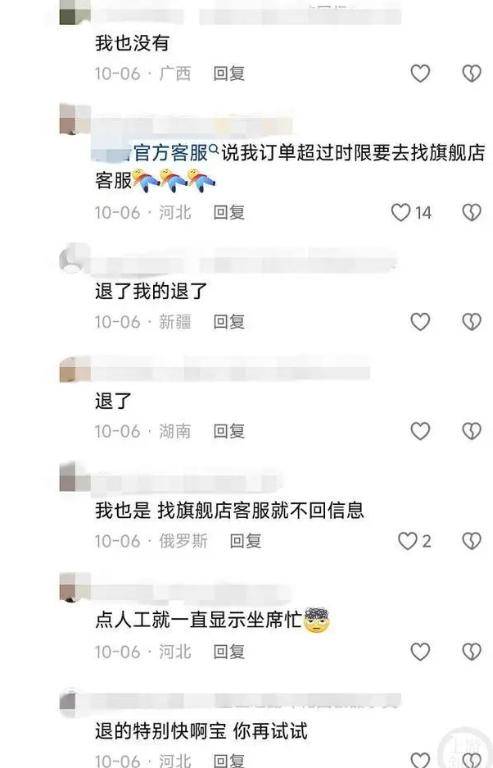
Task: Like the 俄罗斯 comment with 2 likes
Action: (x=407, y=541)
